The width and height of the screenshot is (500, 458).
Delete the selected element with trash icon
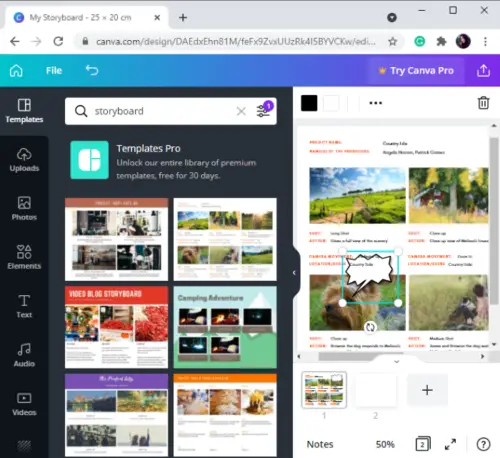tap(483, 103)
